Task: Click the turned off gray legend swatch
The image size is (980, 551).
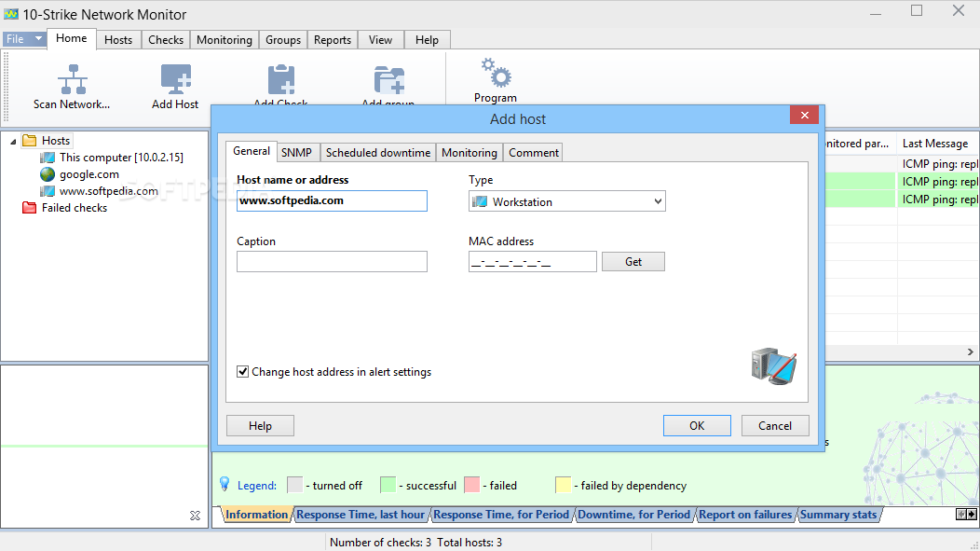Action: click(x=295, y=485)
